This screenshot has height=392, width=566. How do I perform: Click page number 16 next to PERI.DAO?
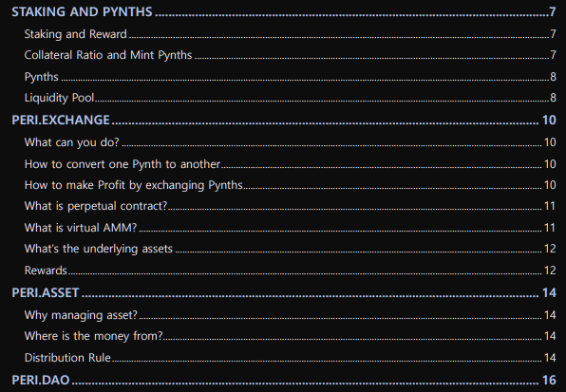coord(549,380)
